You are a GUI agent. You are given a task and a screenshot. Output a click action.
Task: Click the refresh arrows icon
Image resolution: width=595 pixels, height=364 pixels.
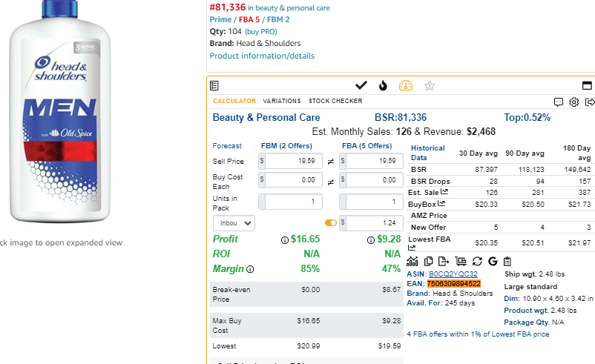click(477, 261)
